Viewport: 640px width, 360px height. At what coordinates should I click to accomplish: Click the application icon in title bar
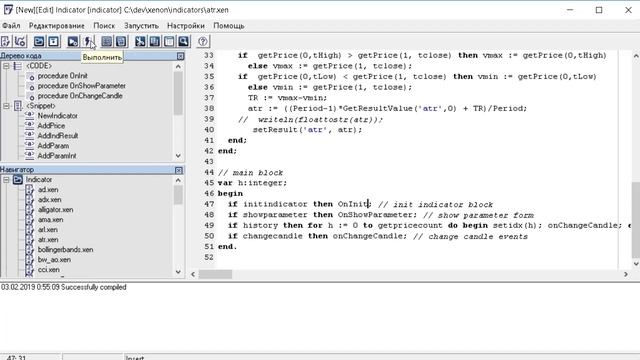pos(8,9)
